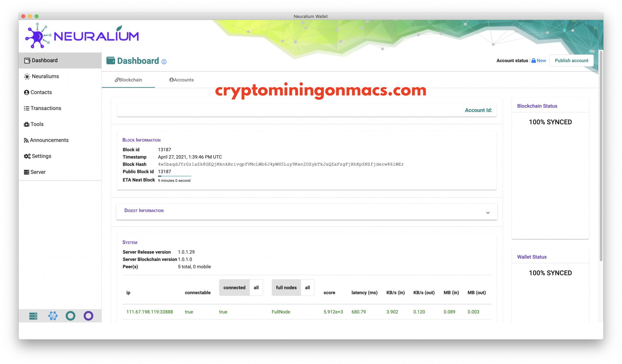The image size is (622, 364).
Task: Switch to the Accounts tab
Action: 182,80
